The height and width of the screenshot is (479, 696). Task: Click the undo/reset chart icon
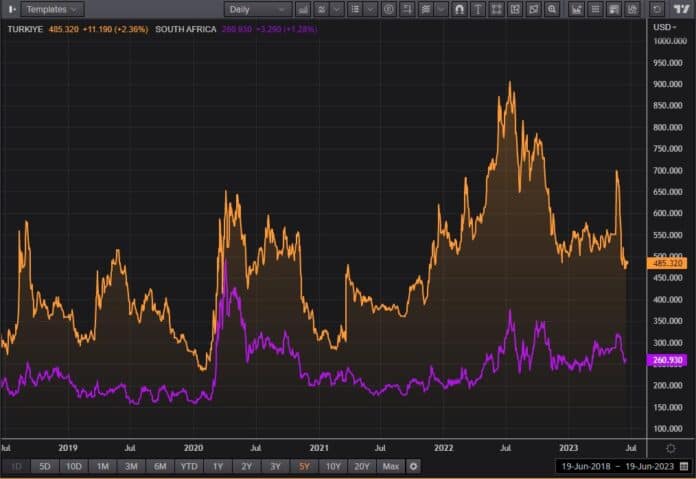[657, 9]
